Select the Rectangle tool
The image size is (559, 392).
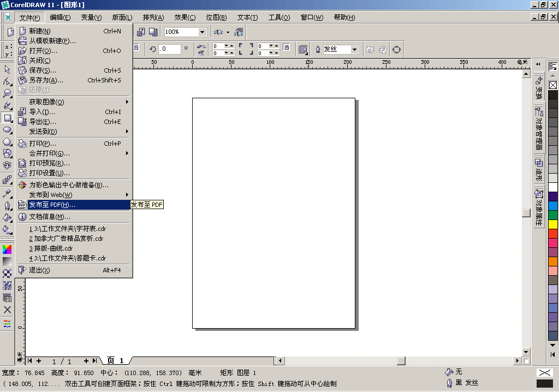(7, 118)
